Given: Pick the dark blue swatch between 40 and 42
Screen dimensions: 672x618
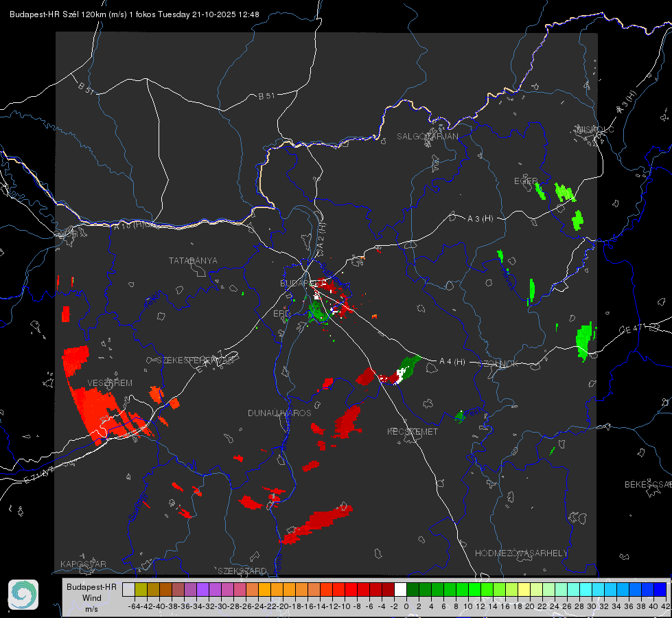Looking at the screenshot, I should 660,589.
